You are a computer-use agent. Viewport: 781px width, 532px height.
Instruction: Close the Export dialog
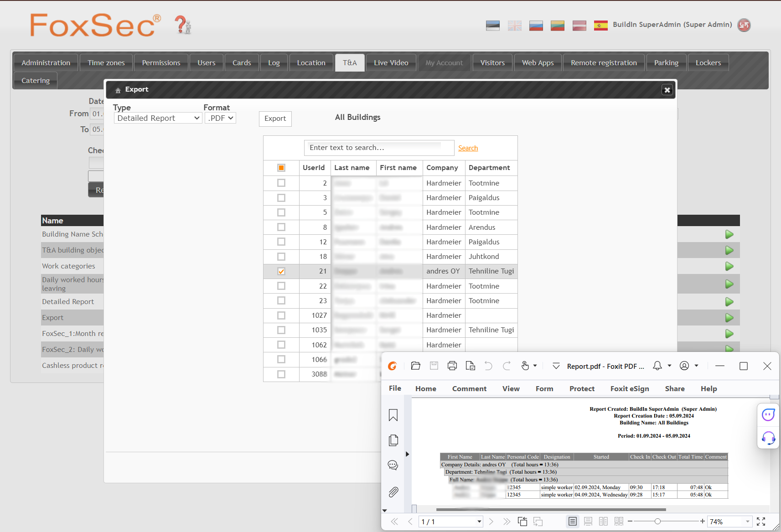[x=667, y=90]
